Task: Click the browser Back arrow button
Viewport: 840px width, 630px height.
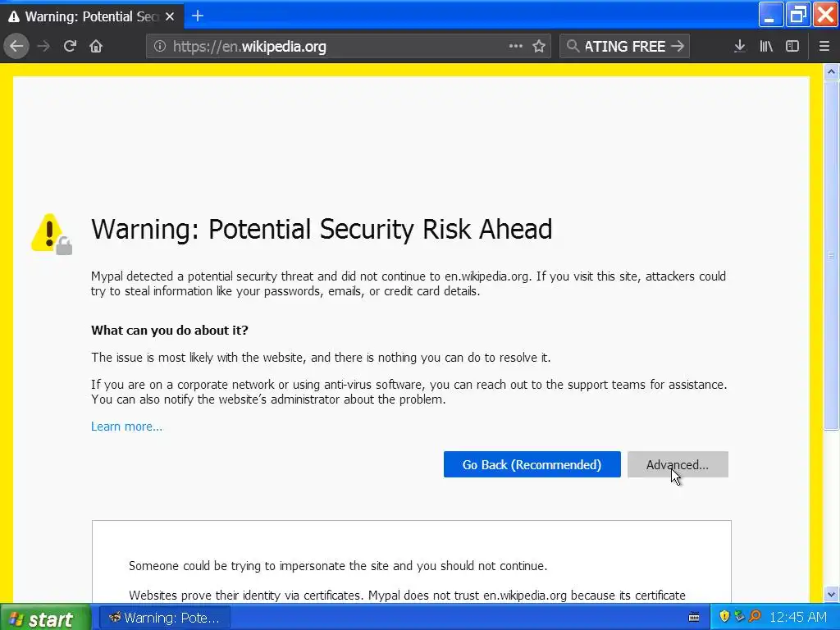Action: click(x=16, y=46)
